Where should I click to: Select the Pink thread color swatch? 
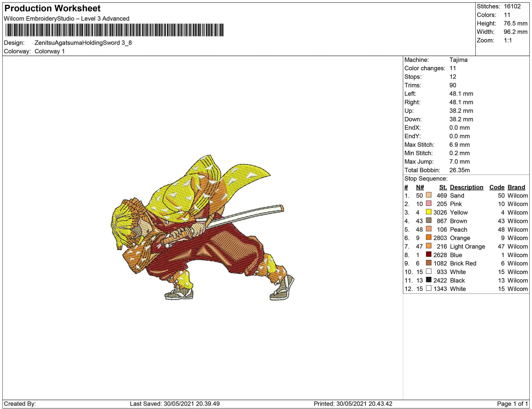(429, 203)
